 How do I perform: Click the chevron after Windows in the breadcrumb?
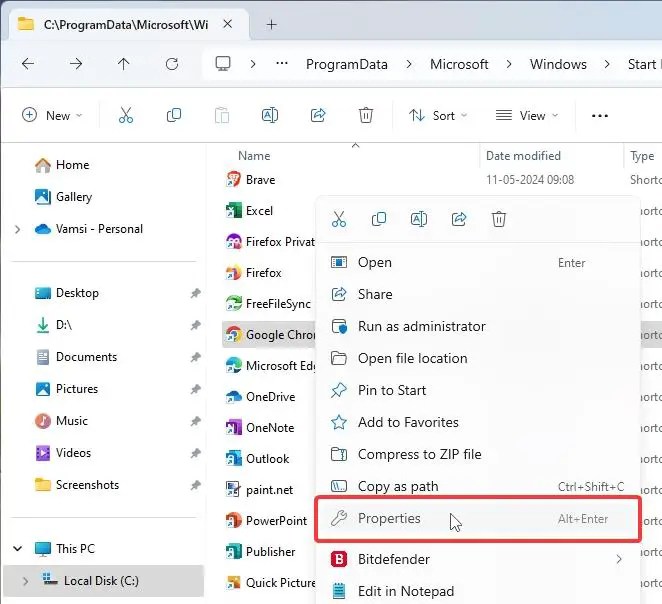click(607, 64)
